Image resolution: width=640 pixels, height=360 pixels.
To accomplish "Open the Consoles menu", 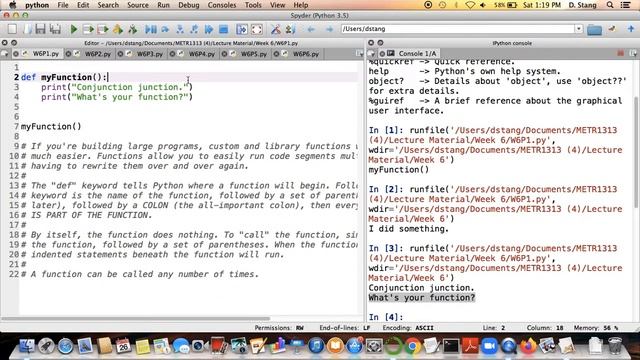I will 222,5.
